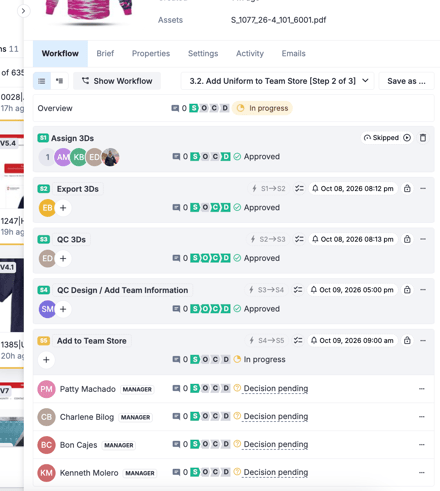This screenshot has width=440, height=491.
Task: Open comments for the Assign 3Ds stage
Action: [180, 157]
